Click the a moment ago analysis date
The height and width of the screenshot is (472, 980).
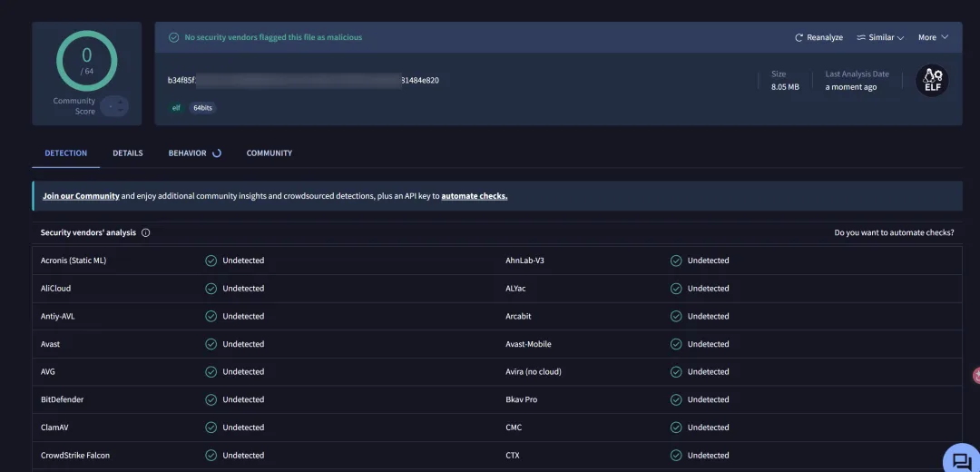pyautogui.click(x=850, y=87)
